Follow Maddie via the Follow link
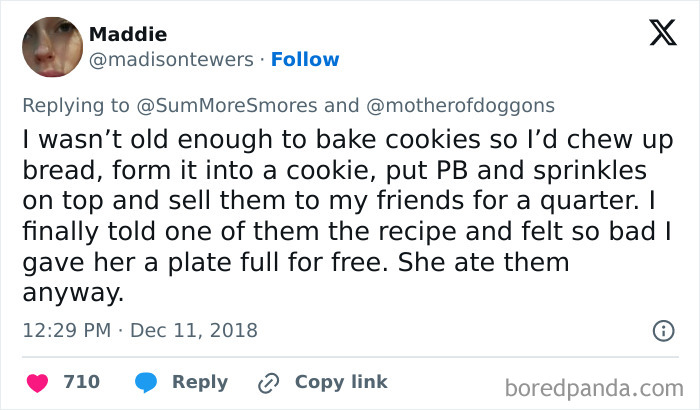This screenshot has height=410, width=700. click(306, 60)
